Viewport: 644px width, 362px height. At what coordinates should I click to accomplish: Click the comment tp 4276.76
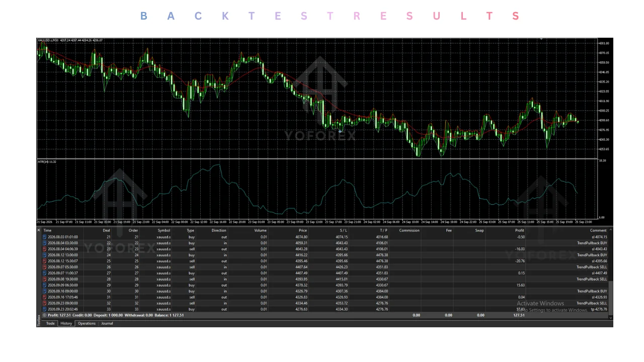(x=599, y=309)
